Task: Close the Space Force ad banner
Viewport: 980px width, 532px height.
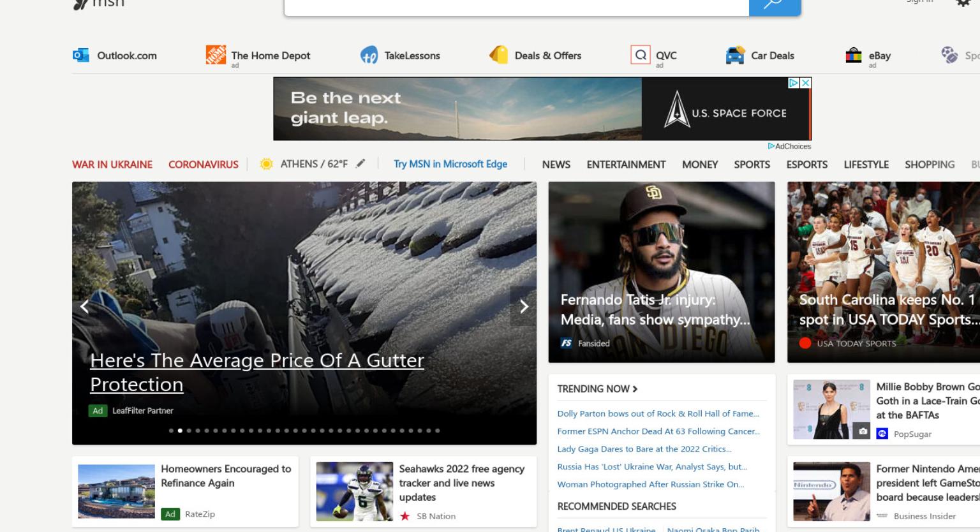Action: tap(806, 83)
